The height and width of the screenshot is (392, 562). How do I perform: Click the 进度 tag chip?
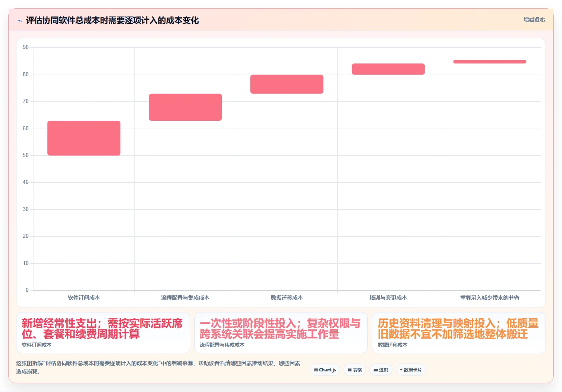[x=381, y=370]
